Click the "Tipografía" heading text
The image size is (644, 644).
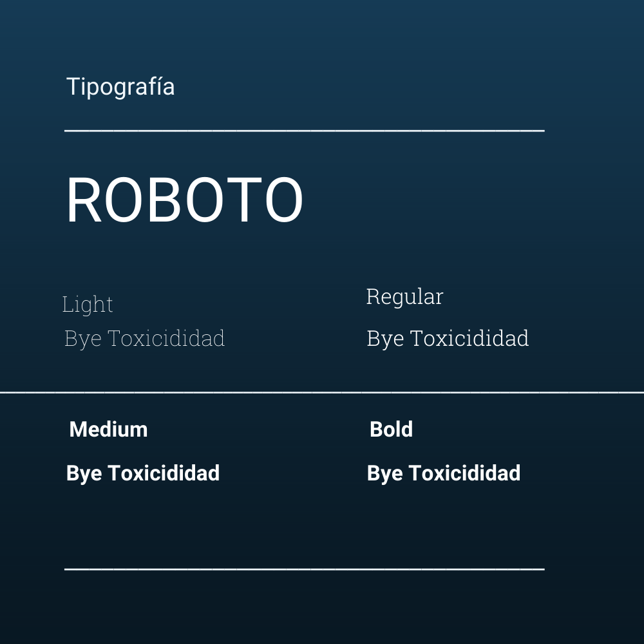click(x=120, y=87)
